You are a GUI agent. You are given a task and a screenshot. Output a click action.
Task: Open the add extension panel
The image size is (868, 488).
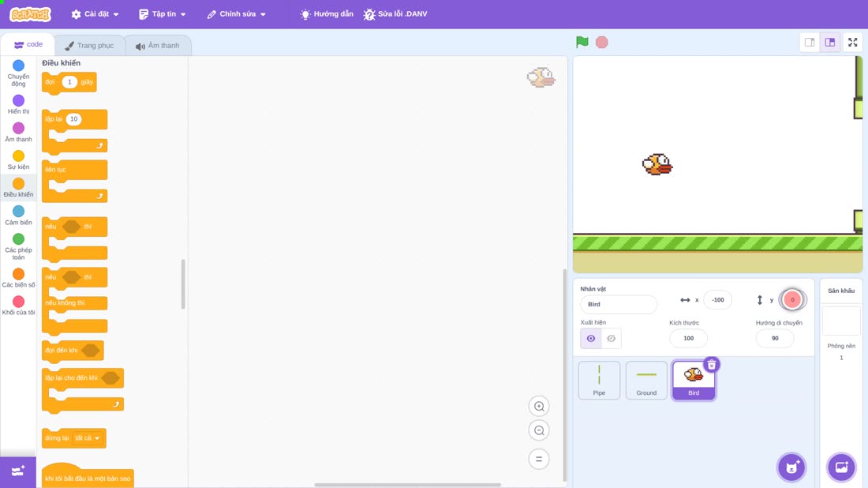pos(18,471)
